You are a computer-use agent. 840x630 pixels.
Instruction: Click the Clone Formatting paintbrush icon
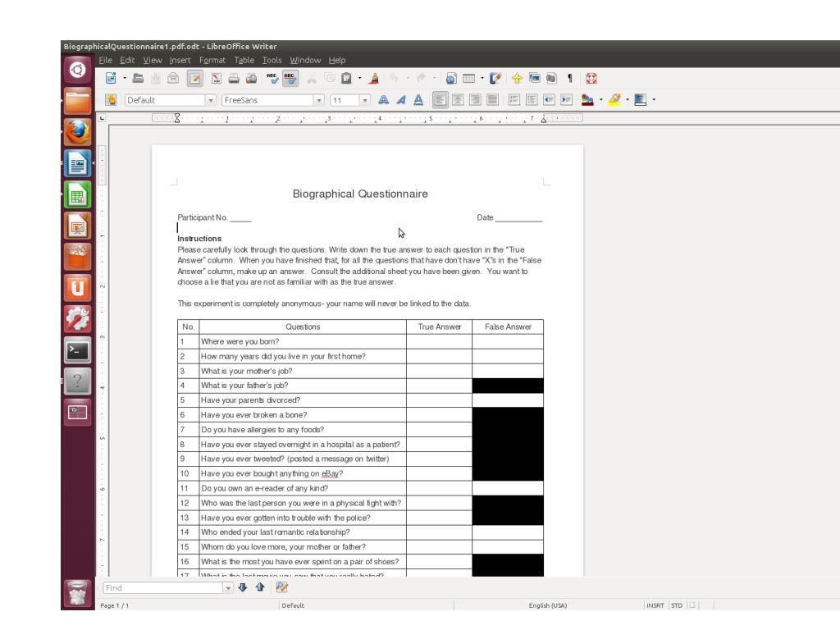tap(374, 79)
